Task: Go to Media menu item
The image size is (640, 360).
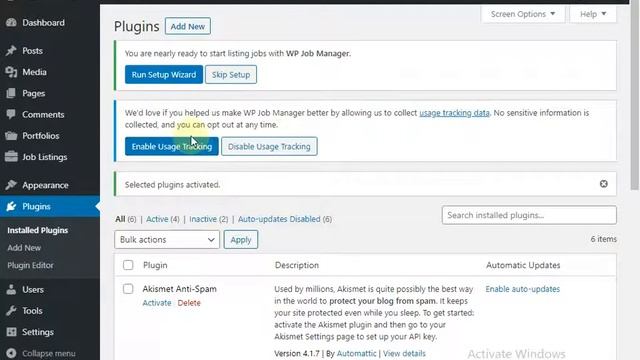Action: pyautogui.click(x=34, y=72)
